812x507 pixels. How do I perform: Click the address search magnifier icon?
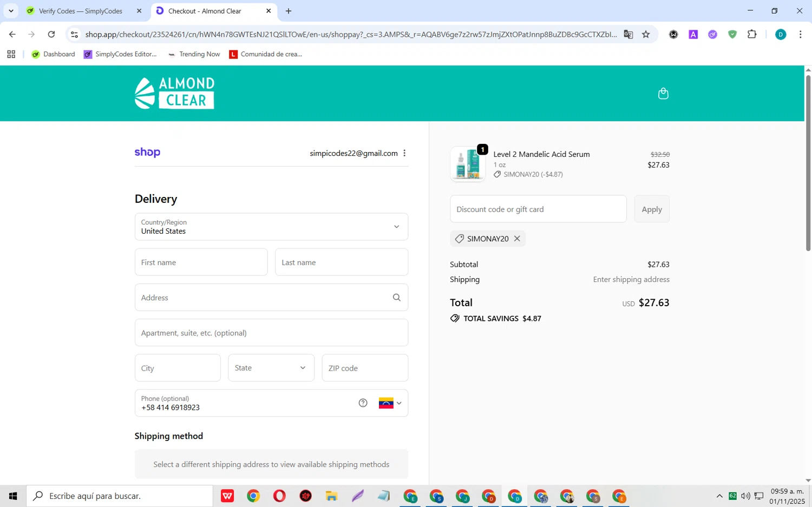click(397, 298)
